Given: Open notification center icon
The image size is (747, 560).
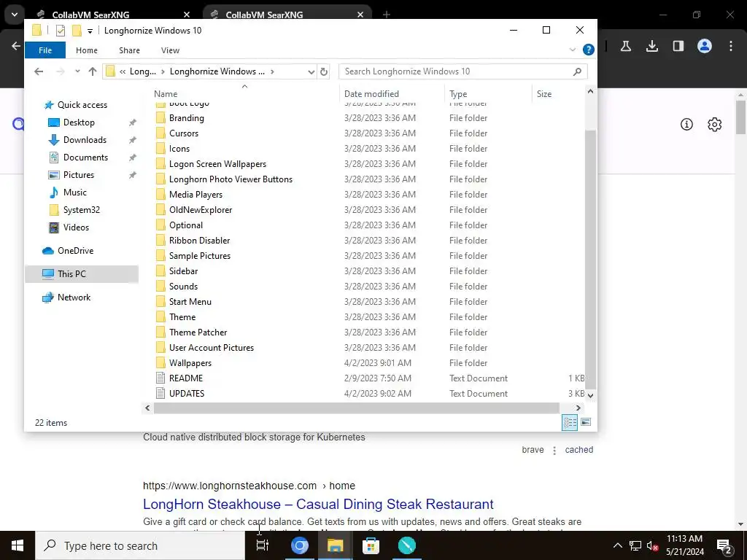Looking at the screenshot, I should click(x=724, y=545).
